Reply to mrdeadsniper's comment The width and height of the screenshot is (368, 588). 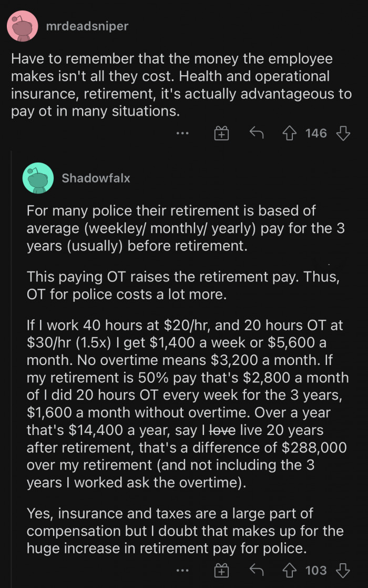[x=256, y=133]
